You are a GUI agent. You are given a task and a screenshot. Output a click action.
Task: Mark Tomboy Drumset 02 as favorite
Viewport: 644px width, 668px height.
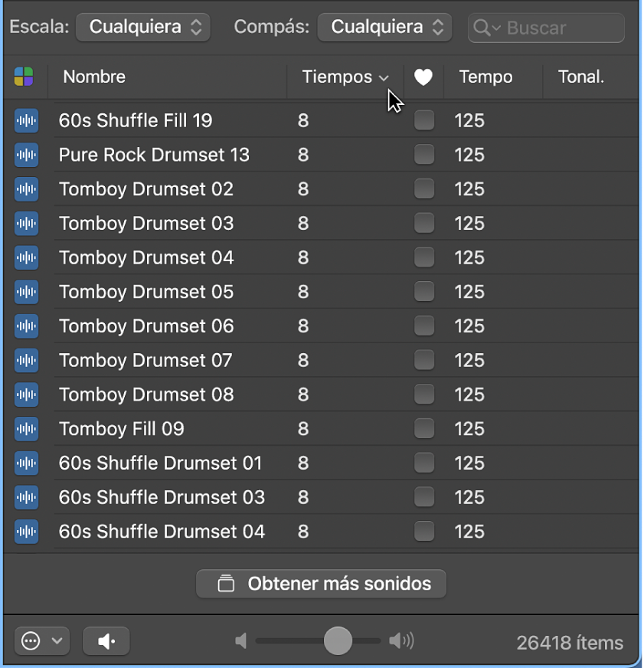pos(423,189)
